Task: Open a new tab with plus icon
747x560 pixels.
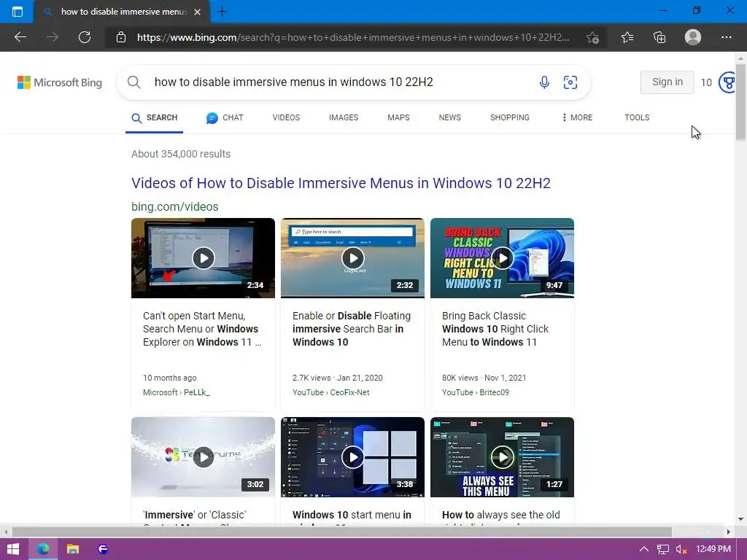Action: [x=222, y=12]
